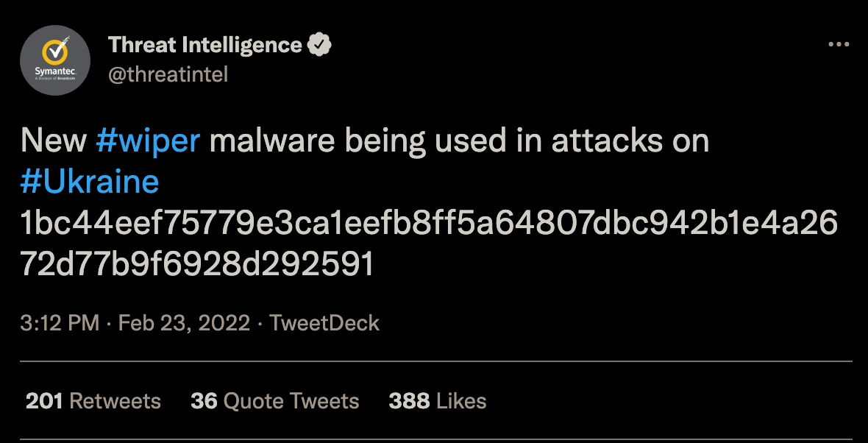Click the Likes count number 388
The height and width of the screenshot is (443, 868).
[409, 401]
